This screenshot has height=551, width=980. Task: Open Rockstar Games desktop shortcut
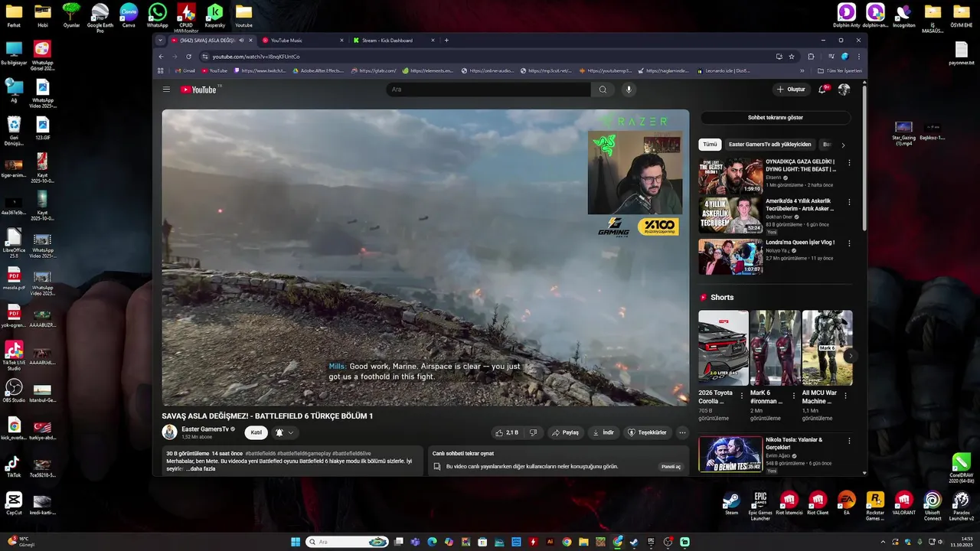[x=875, y=505]
